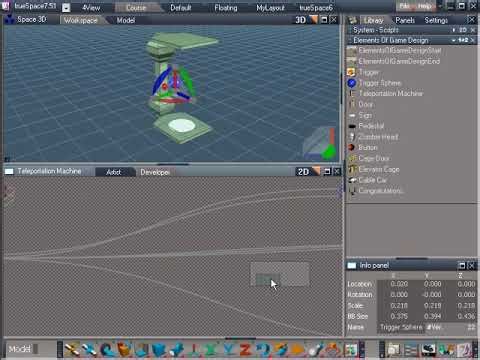Select the Model tab in 3D view
Screen dimensions: 480x360
point(126,20)
